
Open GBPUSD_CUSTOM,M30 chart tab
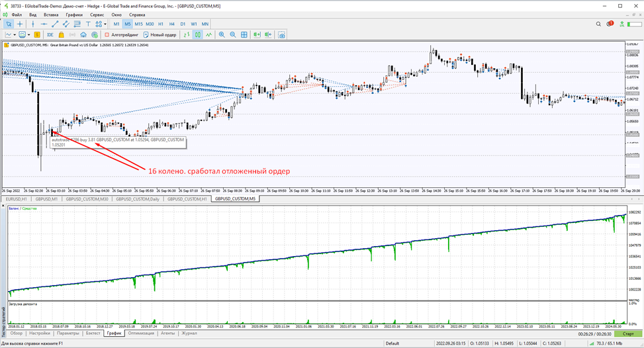(87, 199)
